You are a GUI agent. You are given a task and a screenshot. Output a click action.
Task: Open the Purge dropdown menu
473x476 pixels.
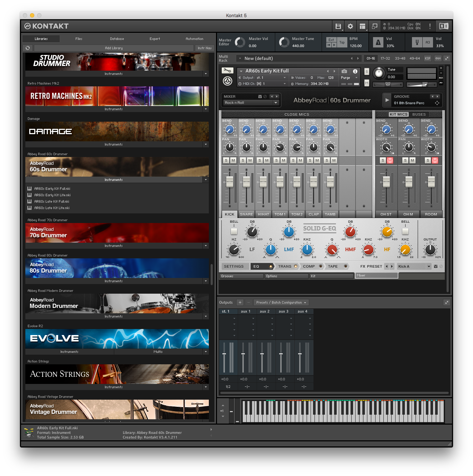pyautogui.click(x=349, y=78)
